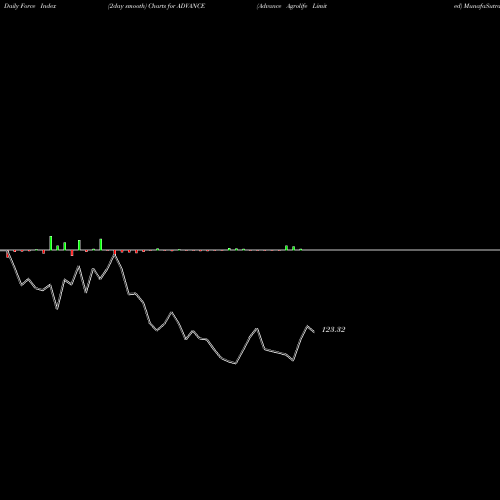Click the 123.32 value label
Viewport: 500px width, 500px height.
(333, 330)
